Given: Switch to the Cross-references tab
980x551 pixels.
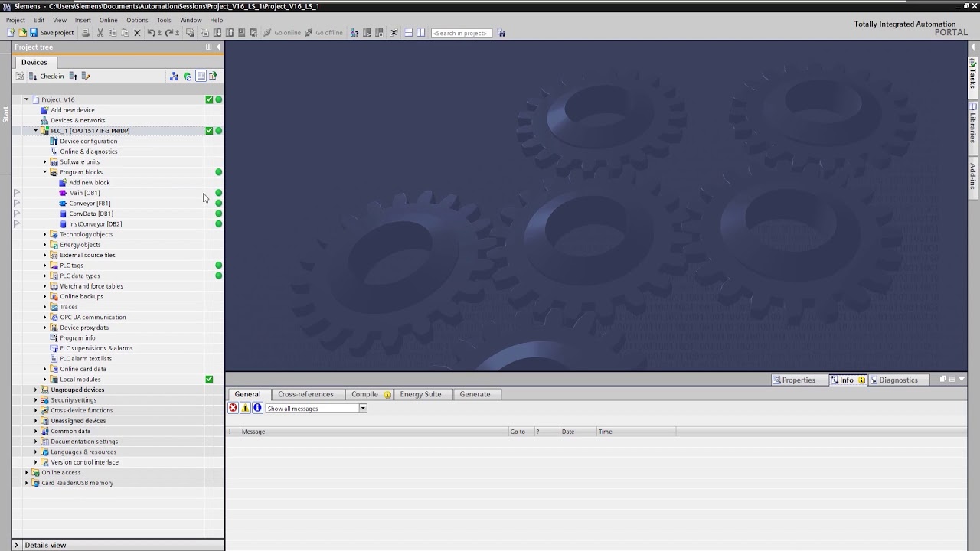Looking at the screenshot, I should tap(305, 394).
